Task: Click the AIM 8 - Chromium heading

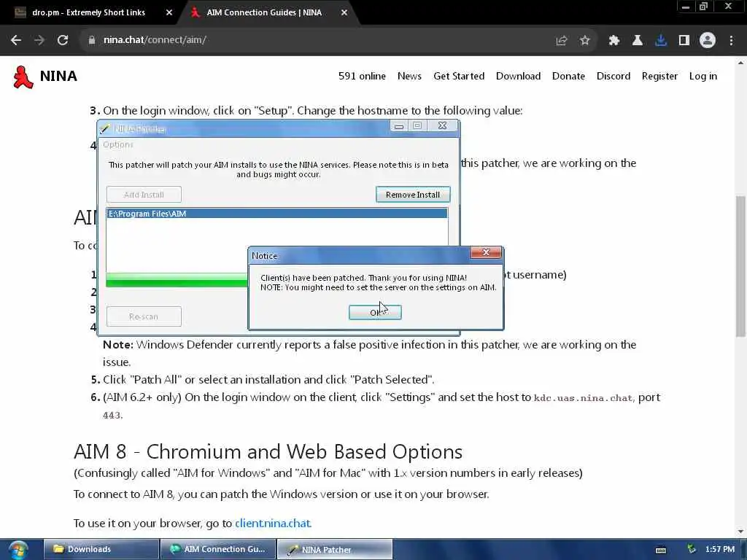Action: tap(268, 451)
